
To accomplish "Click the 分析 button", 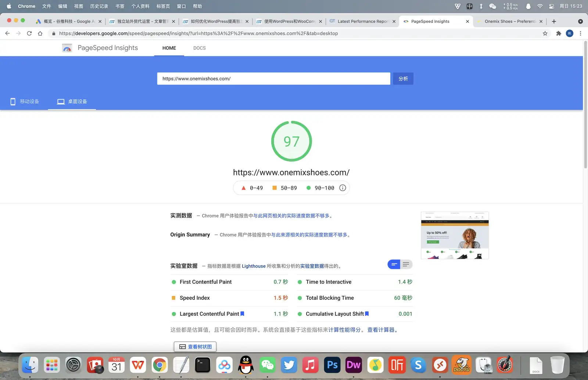I will (x=403, y=79).
